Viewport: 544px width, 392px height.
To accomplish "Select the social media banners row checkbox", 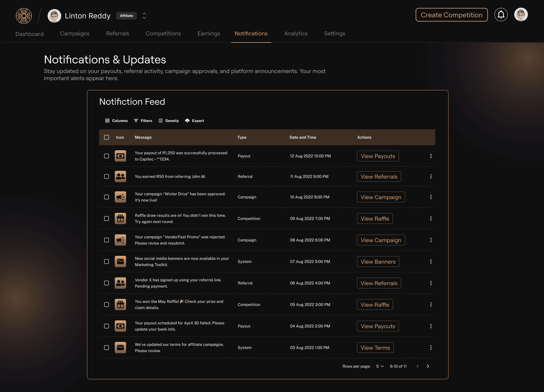I will click(x=107, y=262).
